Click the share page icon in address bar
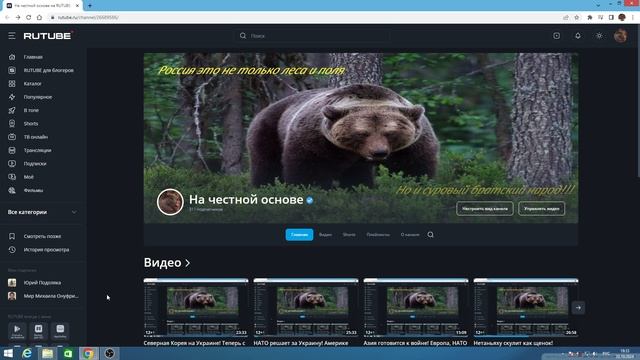The width and height of the screenshot is (640, 360). pyautogui.click(x=566, y=18)
